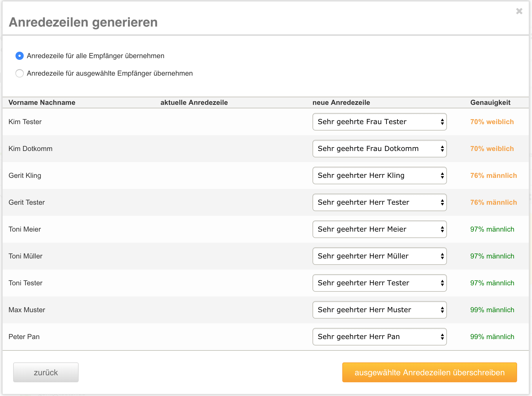Expand salutation dropdown for Toni Meier
532x396 pixels.
pyautogui.click(x=379, y=229)
